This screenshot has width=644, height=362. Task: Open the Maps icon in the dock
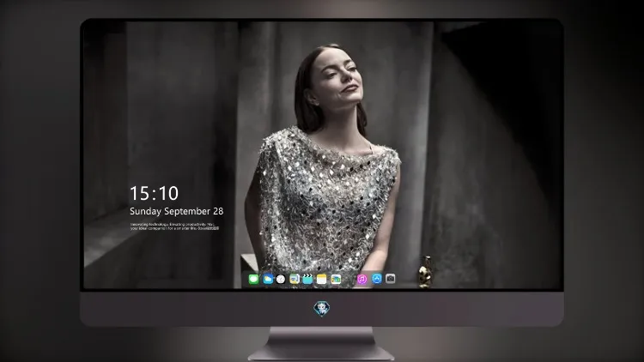click(x=295, y=279)
